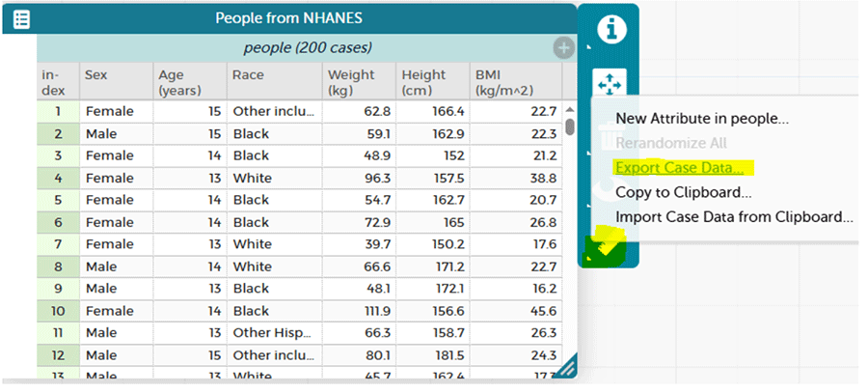
Task: Open the Sex column header
Action: [117, 82]
